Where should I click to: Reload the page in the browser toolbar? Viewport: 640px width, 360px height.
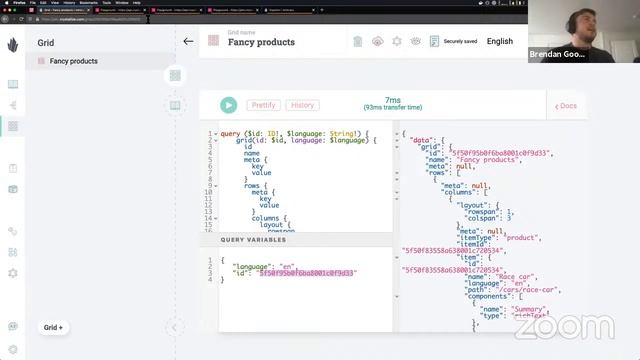(21, 19)
